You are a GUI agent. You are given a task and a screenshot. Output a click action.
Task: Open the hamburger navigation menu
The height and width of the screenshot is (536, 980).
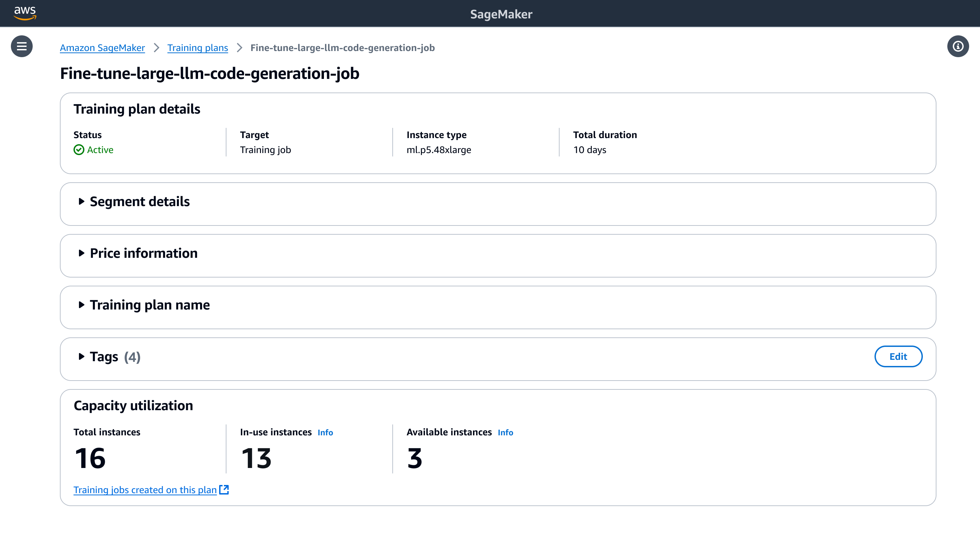[x=22, y=46]
